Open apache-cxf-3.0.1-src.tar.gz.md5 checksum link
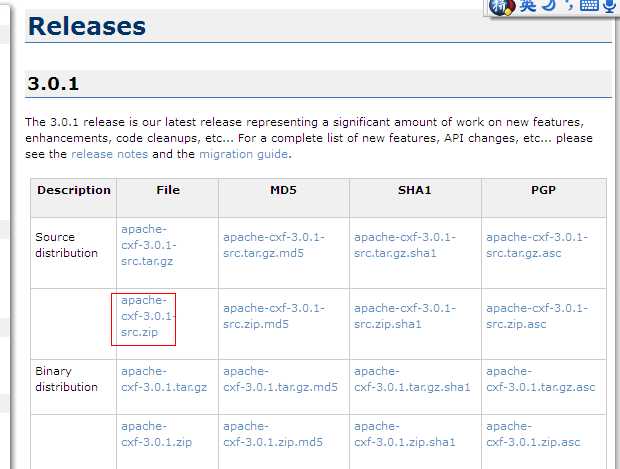The width and height of the screenshot is (620, 469). pyautogui.click(x=274, y=245)
